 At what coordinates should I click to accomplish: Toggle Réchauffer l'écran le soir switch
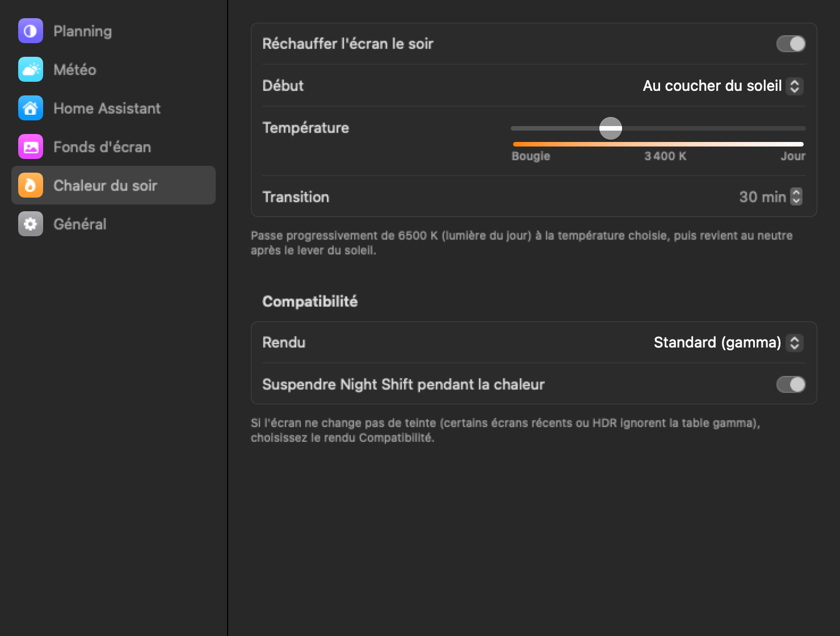791,44
